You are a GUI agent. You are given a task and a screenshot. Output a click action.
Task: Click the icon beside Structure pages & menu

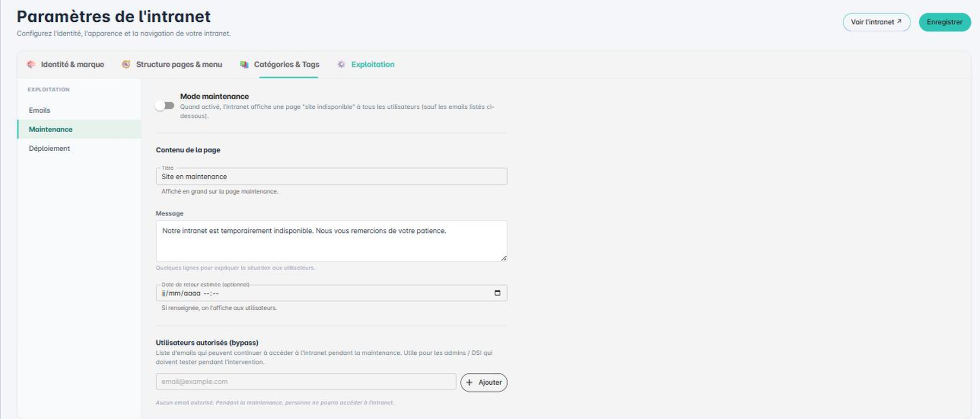[x=126, y=64]
